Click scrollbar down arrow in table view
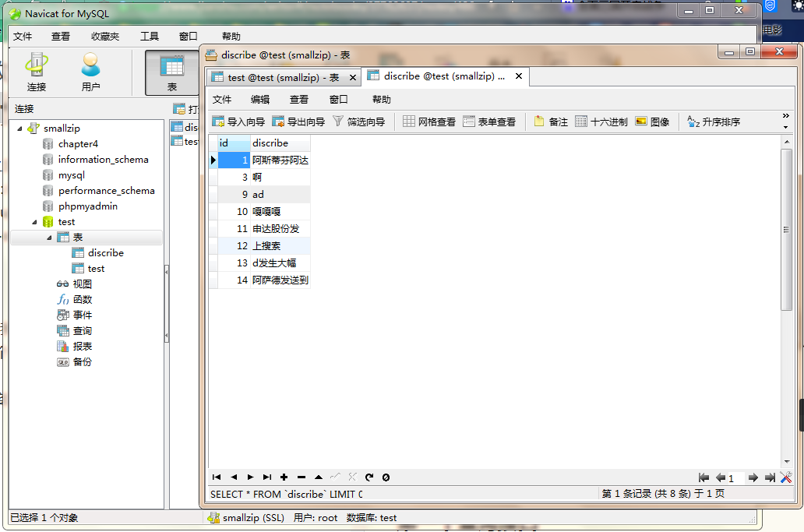Screen dimensions: 804x532 tap(786, 461)
